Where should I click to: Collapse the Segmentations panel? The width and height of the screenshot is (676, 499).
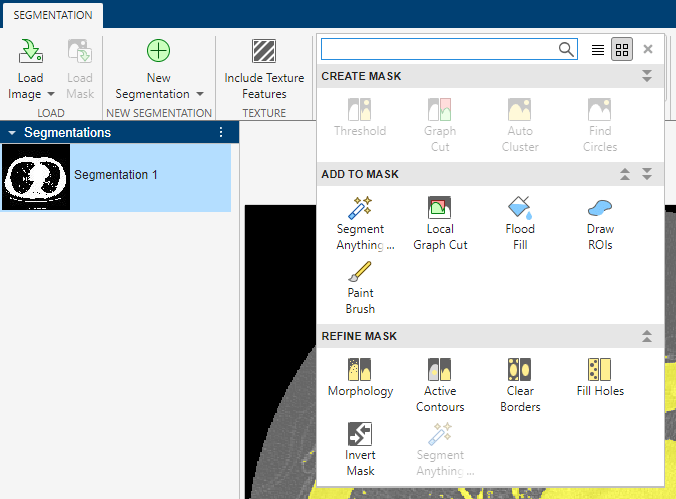(12, 133)
